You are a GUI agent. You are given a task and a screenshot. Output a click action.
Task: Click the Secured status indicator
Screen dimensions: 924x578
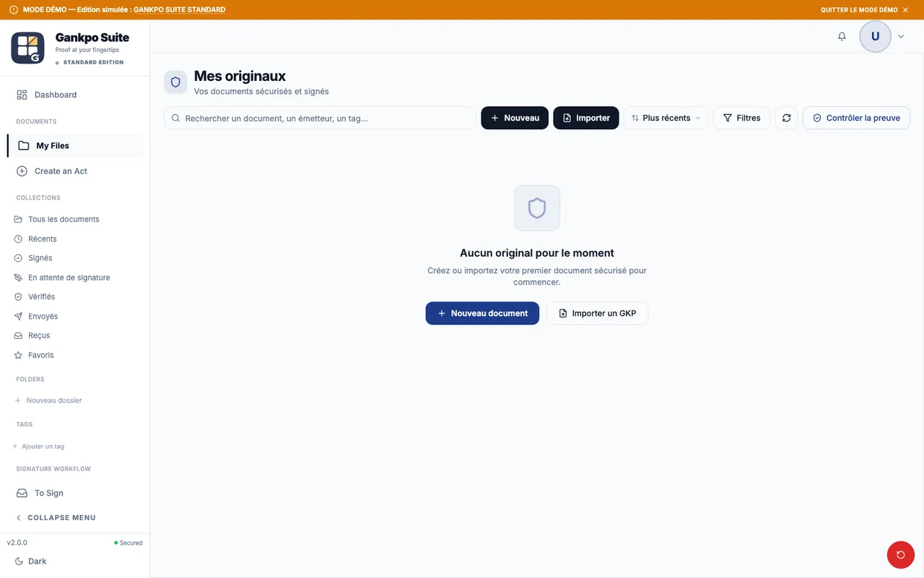coord(128,543)
